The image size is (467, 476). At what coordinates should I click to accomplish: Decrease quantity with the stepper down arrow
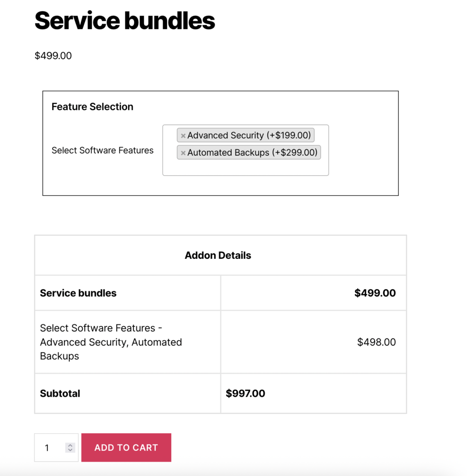70,450
